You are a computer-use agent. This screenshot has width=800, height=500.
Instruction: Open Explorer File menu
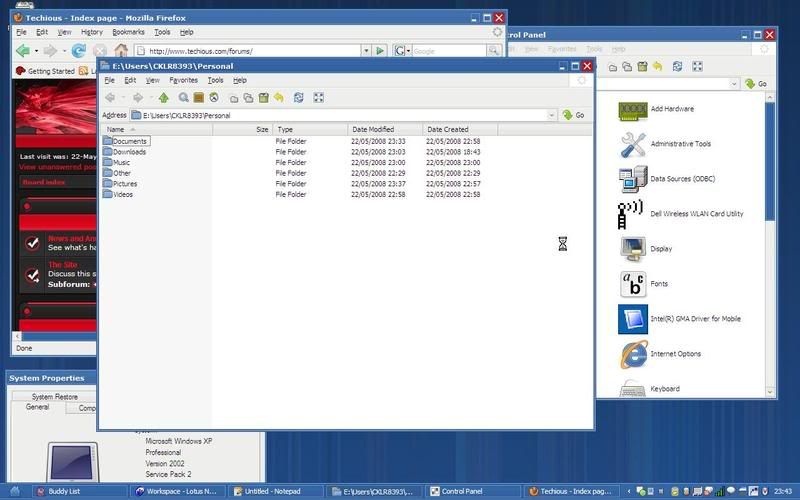point(109,80)
